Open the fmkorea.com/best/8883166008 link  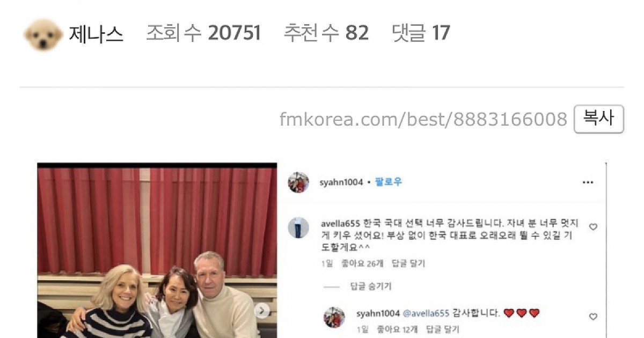coord(423,119)
